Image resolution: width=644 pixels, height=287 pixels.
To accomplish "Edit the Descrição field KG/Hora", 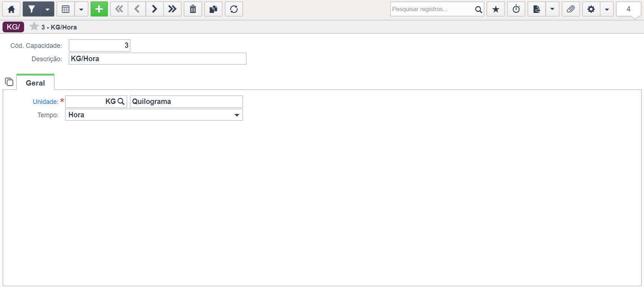I will point(157,59).
